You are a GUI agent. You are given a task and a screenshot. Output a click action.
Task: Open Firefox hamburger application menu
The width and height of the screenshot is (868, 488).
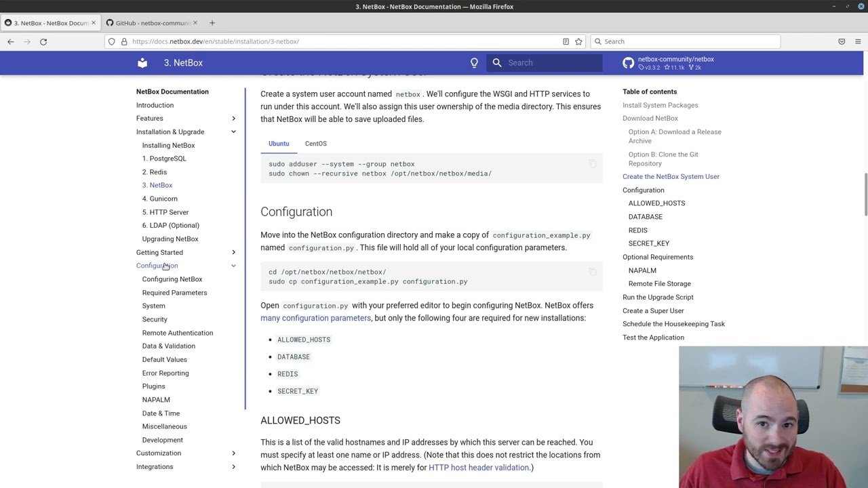(x=858, y=41)
